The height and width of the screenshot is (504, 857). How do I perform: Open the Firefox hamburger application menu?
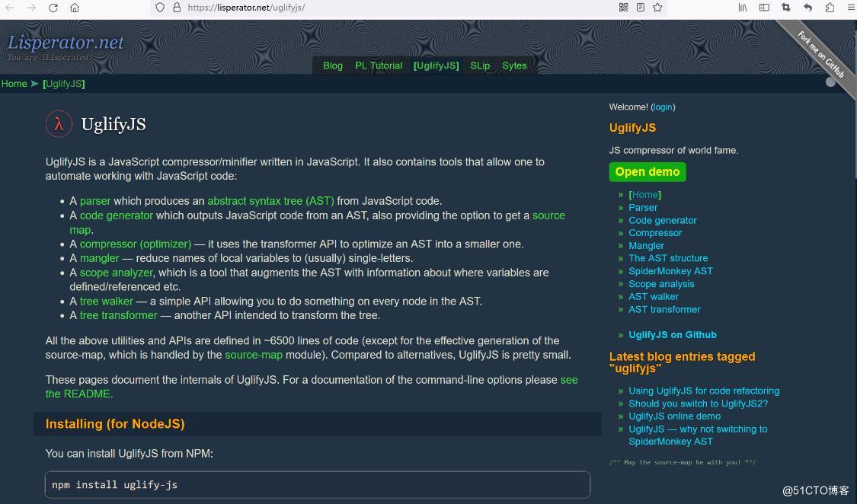pyautogui.click(x=850, y=8)
